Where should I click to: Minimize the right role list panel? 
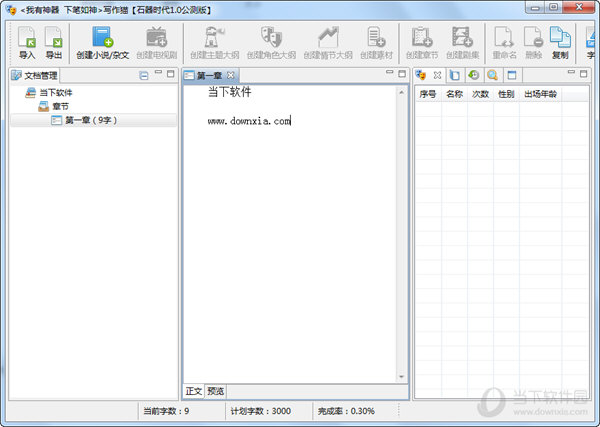click(x=571, y=73)
